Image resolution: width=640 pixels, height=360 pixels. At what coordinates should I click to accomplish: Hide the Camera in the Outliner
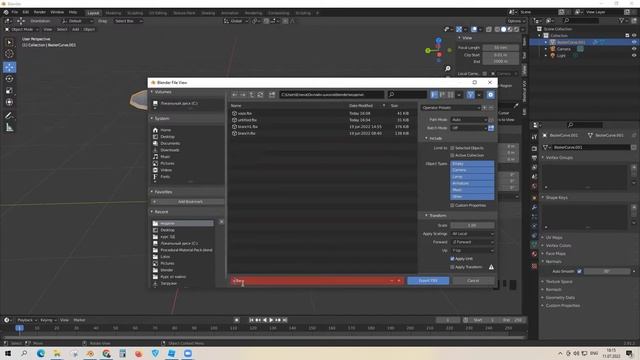pyautogui.click(x=634, y=49)
